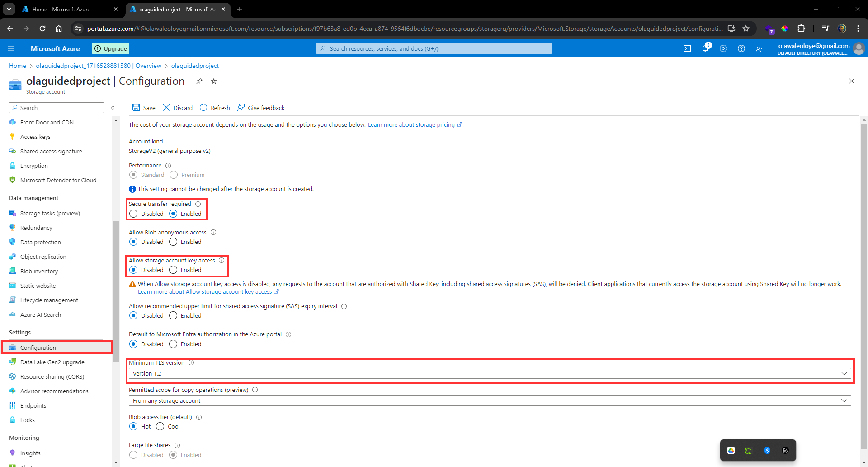Disable Allow storage account key access

point(133,270)
